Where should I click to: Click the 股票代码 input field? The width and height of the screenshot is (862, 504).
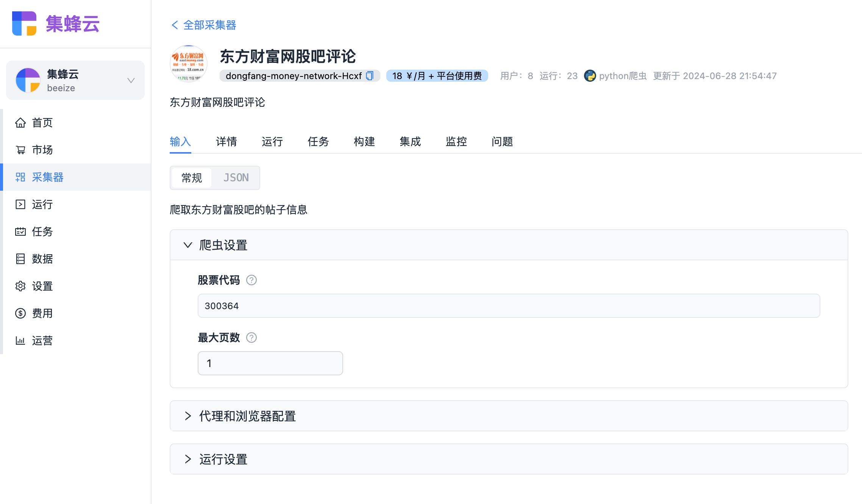click(509, 306)
